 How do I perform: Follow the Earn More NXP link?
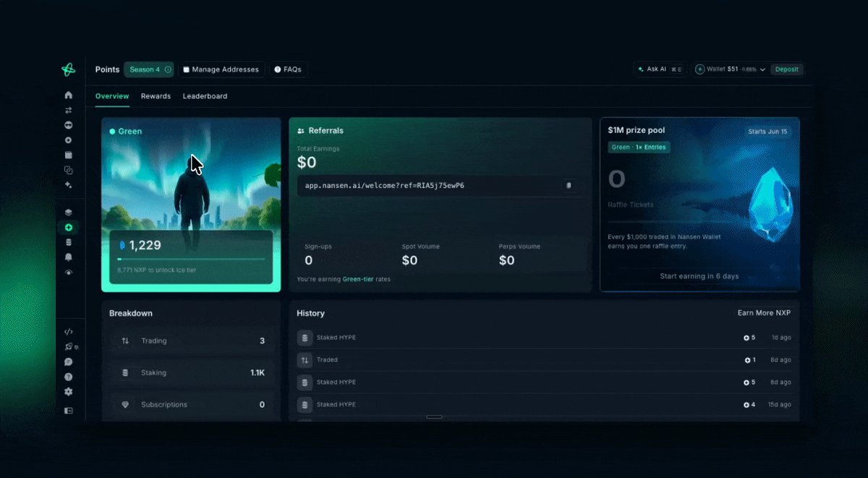pyautogui.click(x=764, y=313)
